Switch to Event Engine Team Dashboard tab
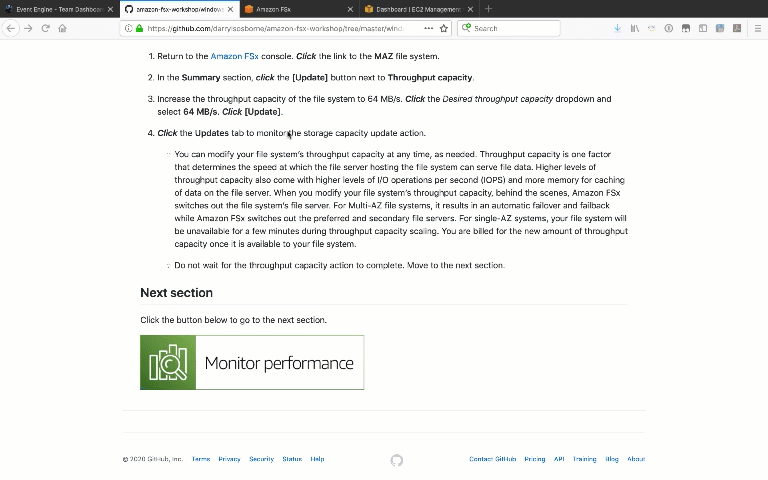 tap(59, 9)
